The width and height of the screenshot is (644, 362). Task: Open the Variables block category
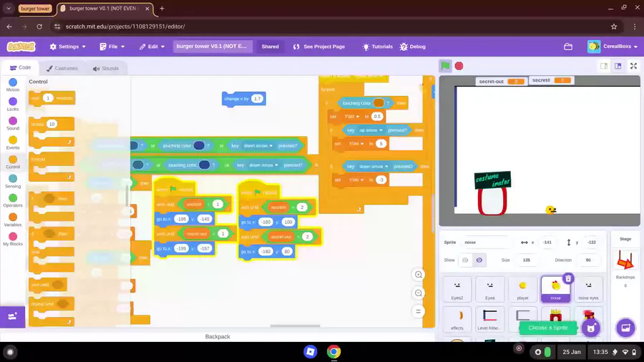pos(13,220)
